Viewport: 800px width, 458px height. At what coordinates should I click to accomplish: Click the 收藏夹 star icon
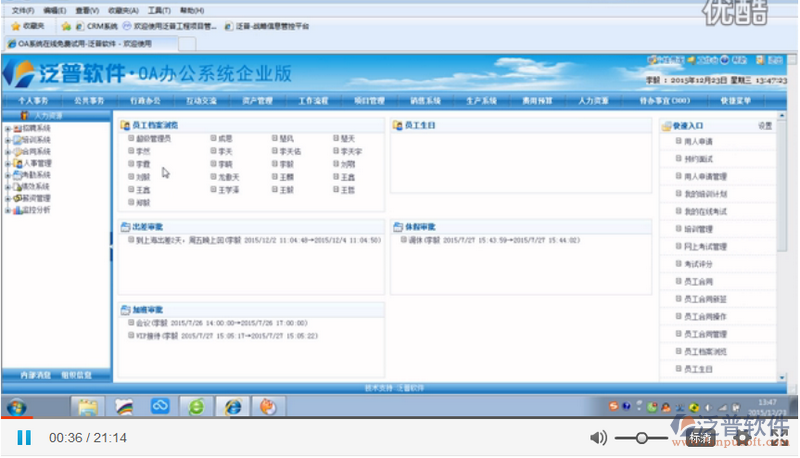click(x=16, y=26)
